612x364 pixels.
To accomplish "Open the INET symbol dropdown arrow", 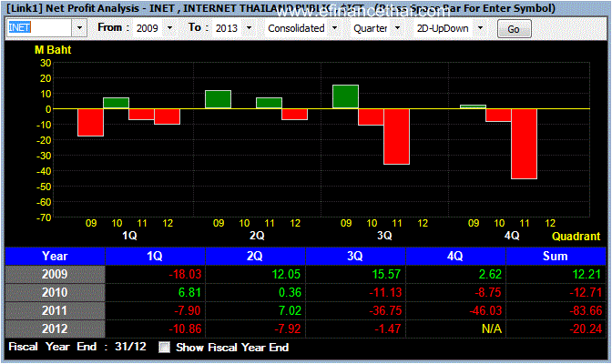I will click(79, 28).
